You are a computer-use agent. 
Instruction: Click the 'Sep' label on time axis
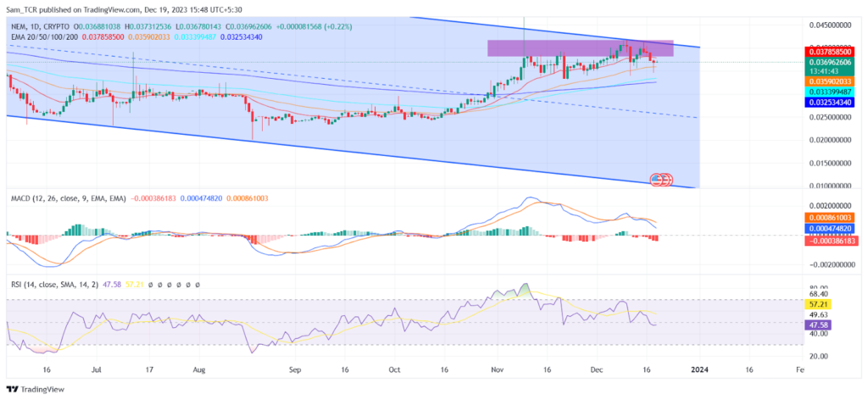(x=295, y=369)
